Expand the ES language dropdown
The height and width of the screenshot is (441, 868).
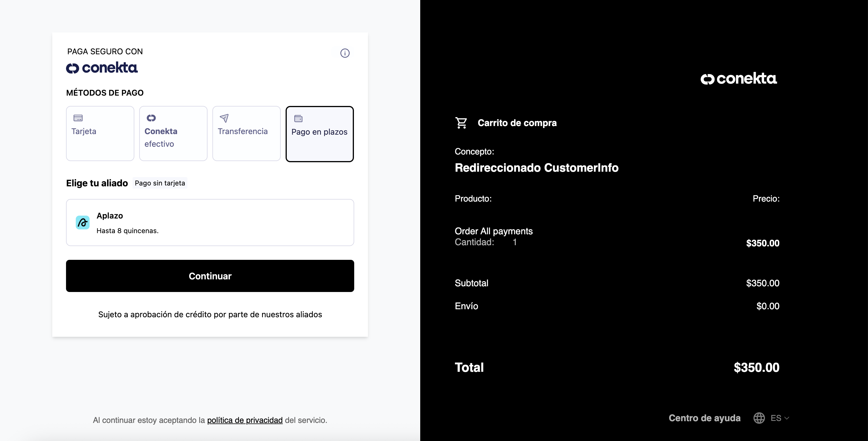(780, 418)
